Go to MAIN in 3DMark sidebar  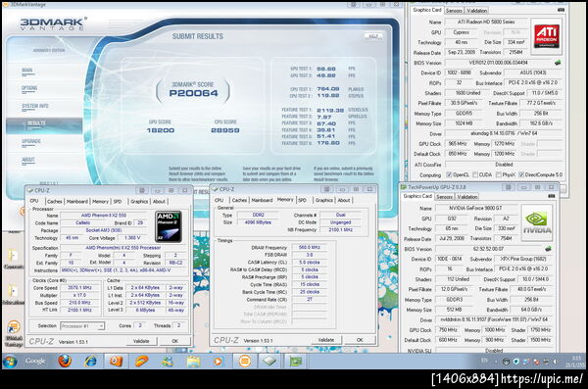point(27,71)
